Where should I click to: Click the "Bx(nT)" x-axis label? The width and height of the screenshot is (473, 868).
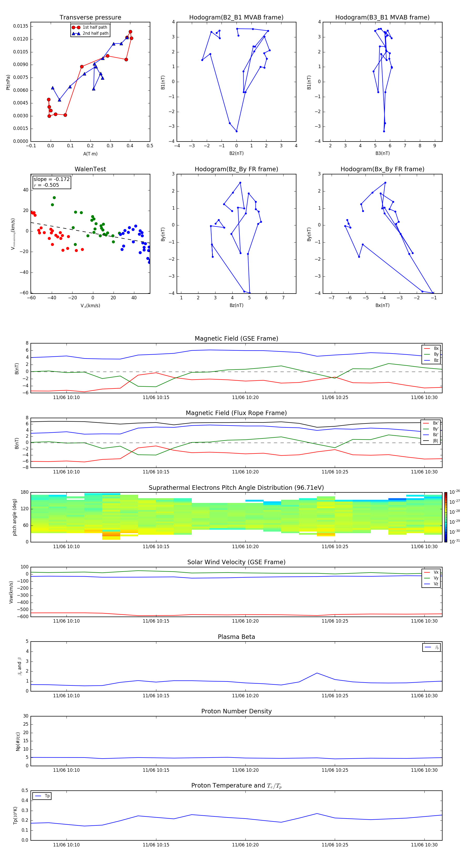coord(382,306)
